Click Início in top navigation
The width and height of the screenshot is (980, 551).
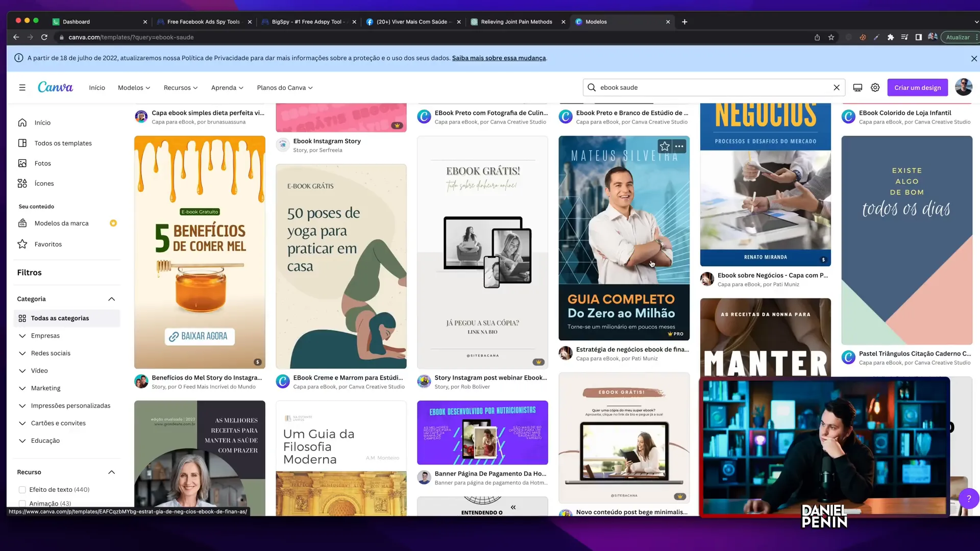pyautogui.click(x=97, y=88)
